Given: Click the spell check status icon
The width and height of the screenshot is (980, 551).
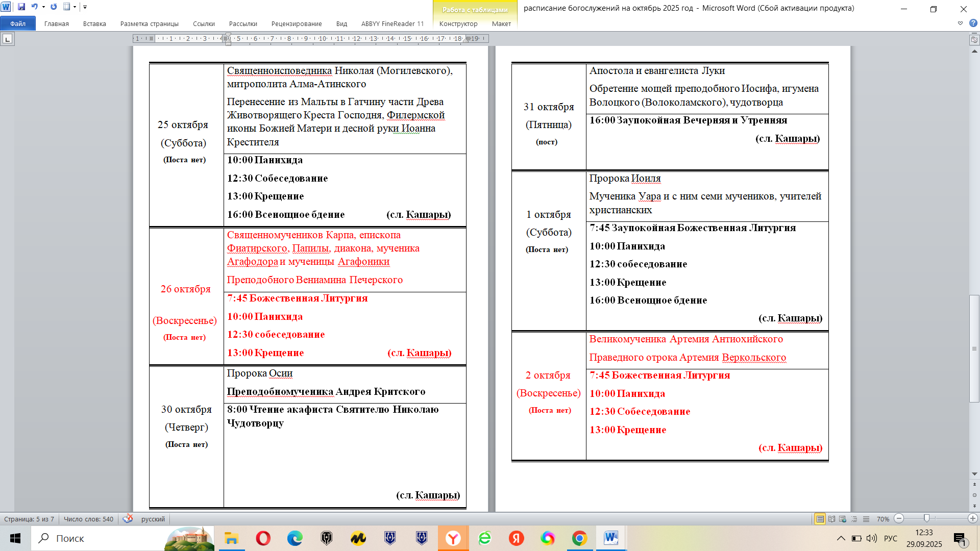Looking at the screenshot, I should tap(128, 519).
